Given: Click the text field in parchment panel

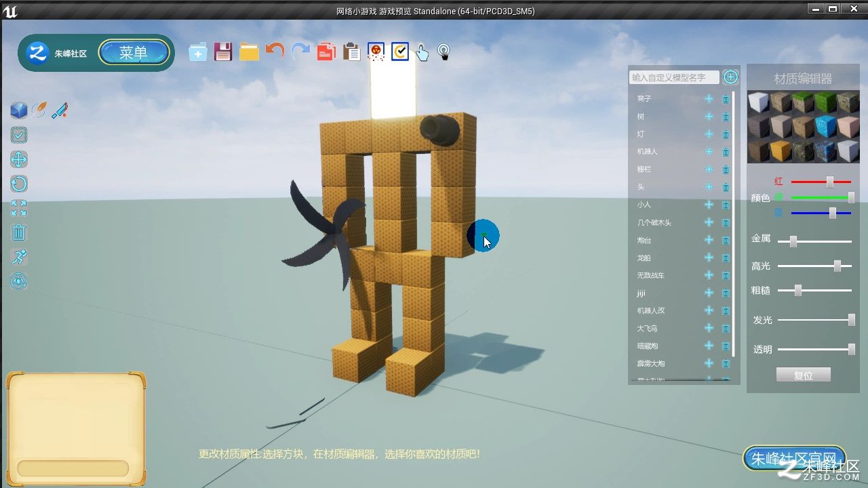Looking at the screenshot, I should click(73, 468).
